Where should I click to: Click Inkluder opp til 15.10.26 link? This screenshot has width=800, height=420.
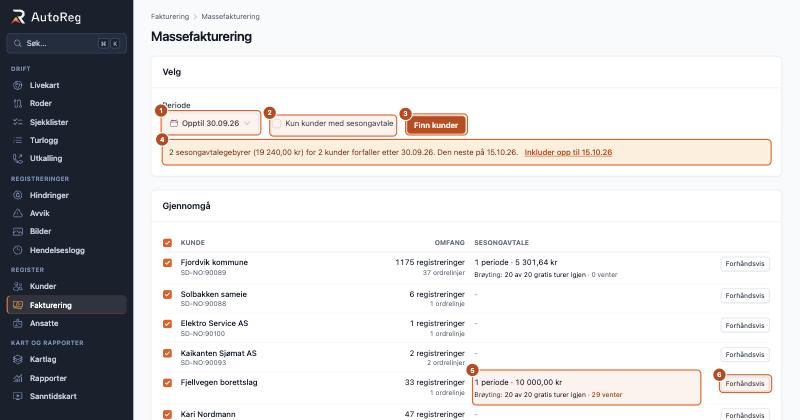(568, 152)
